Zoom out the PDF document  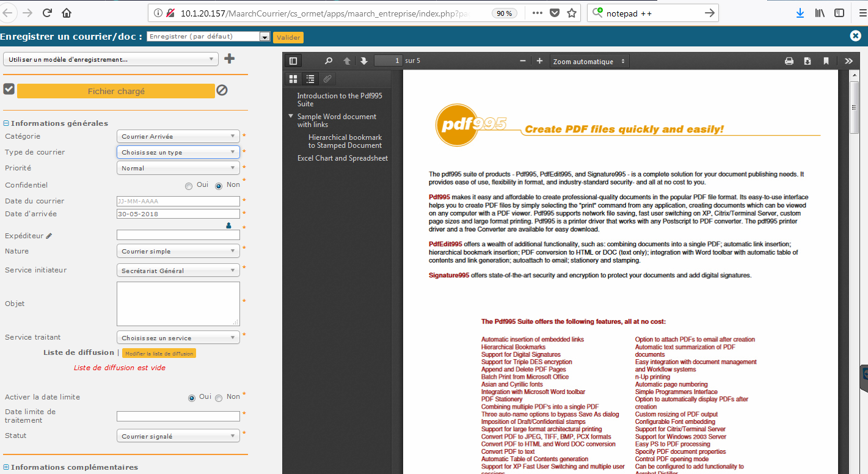(x=523, y=61)
